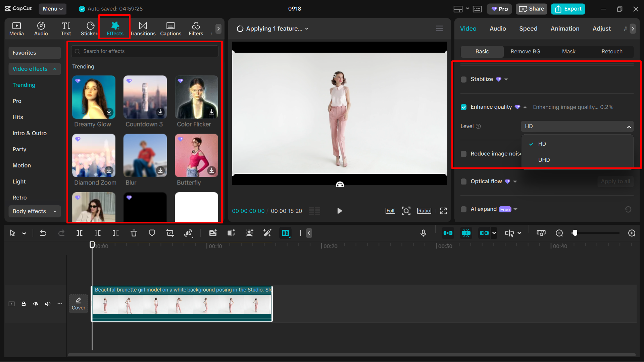Open the Share dialog
644x362 pixels.
tap(531, 9)
